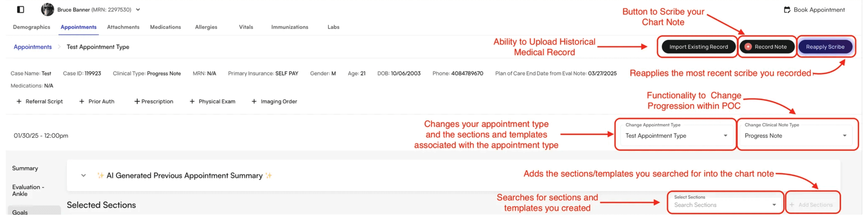Image resolution: width=868 pixels, height=223 pixels.
Task: Switch to the Demographics tab
Action: click(x=31, y=27)
